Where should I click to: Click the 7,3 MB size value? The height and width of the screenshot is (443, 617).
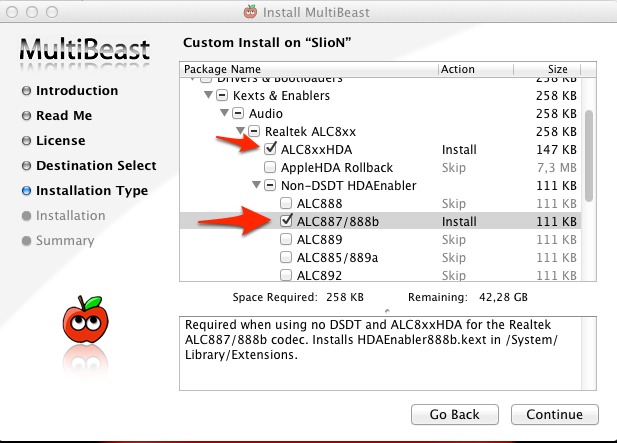[x=557, y=168]
